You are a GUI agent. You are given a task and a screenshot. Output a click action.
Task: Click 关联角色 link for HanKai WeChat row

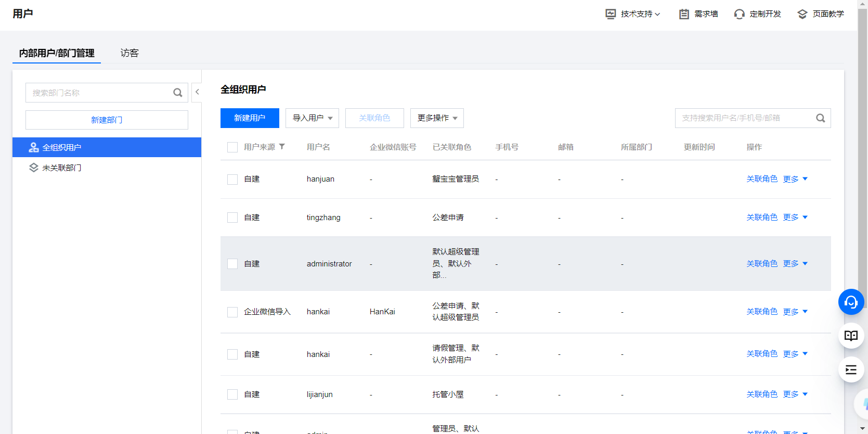pos(762,312)
